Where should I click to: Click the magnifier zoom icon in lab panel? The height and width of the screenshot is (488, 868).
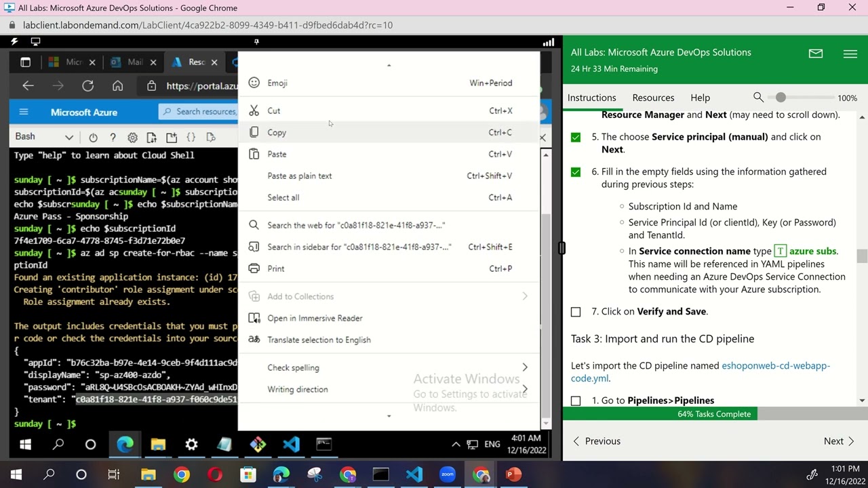tap(758, 98)
